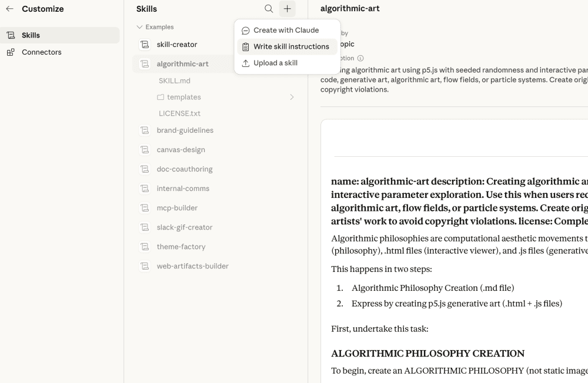The image size is (588, 383).
Task: Click the Skills sidebar icon
Action: (11, 35)
